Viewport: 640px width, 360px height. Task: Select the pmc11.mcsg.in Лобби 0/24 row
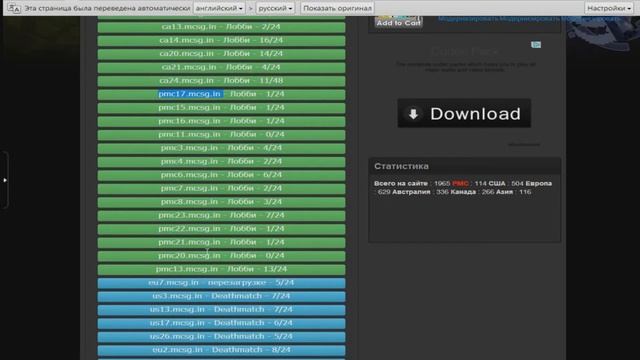[221, 135]
